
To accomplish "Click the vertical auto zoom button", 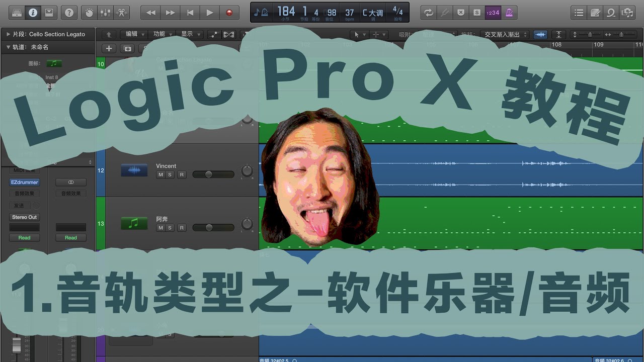I will click(x=558, y=34).
